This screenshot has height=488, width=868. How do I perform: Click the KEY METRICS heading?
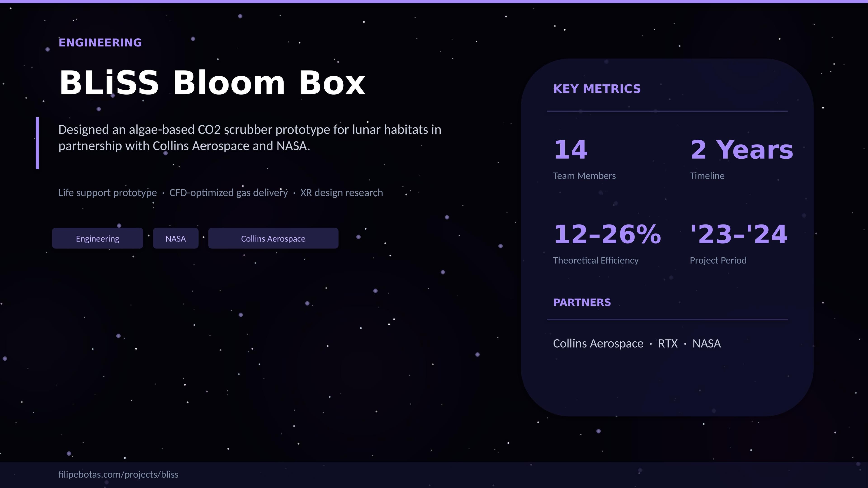pyautogui.click(x=597, y=89)
